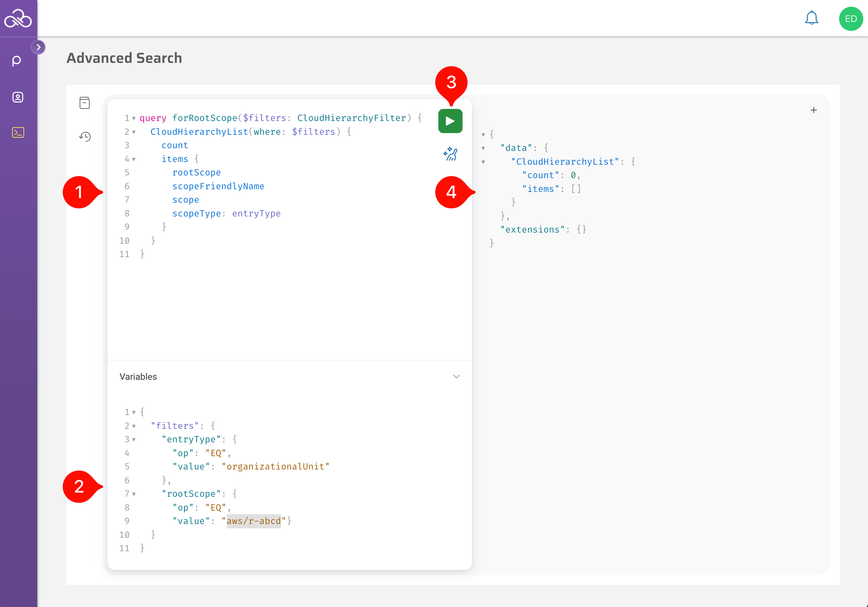
Task: Select the terminal console icon in the sidebar
Action: [18, 132]
